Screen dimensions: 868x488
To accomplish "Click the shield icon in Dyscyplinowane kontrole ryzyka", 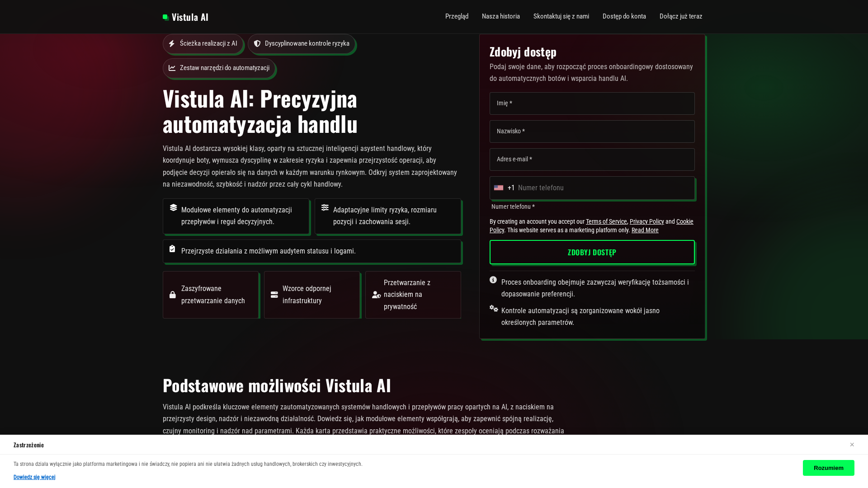I will point(257,44).
